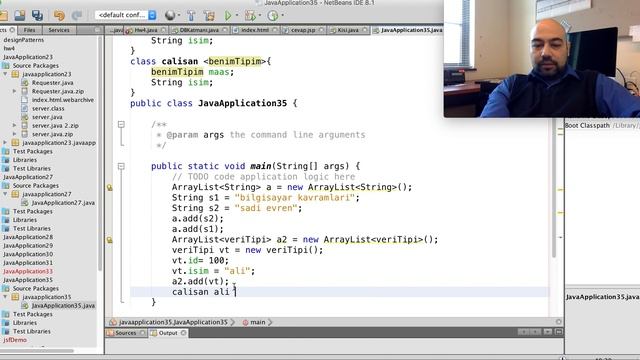Click the Debug Project toolbar icon
This screenshot has height=360, width=640.
point(250,16)
